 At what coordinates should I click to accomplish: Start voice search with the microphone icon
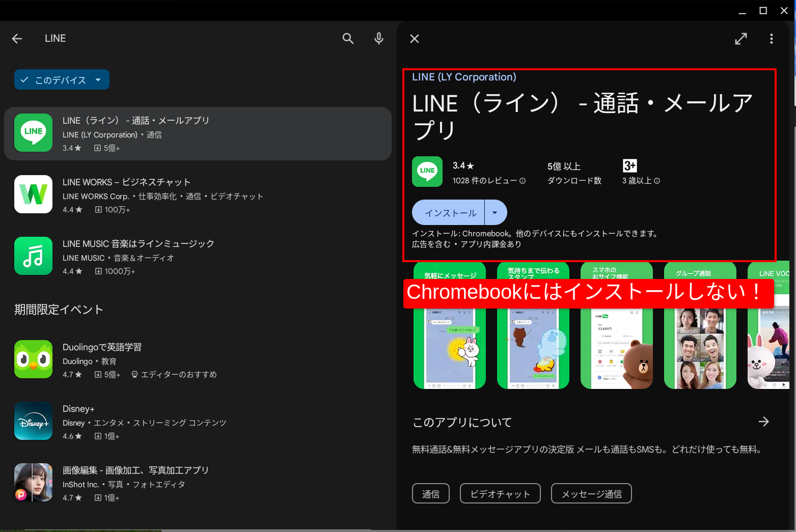tap(379, 38)
